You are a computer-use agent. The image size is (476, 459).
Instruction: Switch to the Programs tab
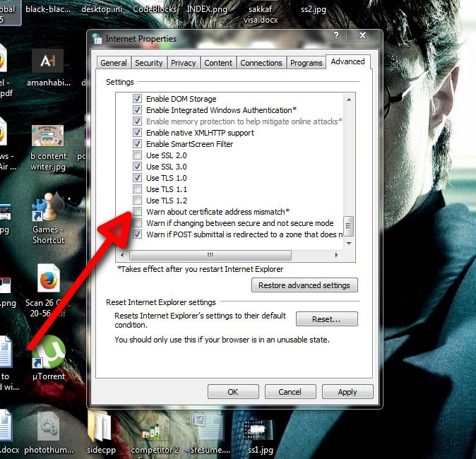tap(307, 63)
